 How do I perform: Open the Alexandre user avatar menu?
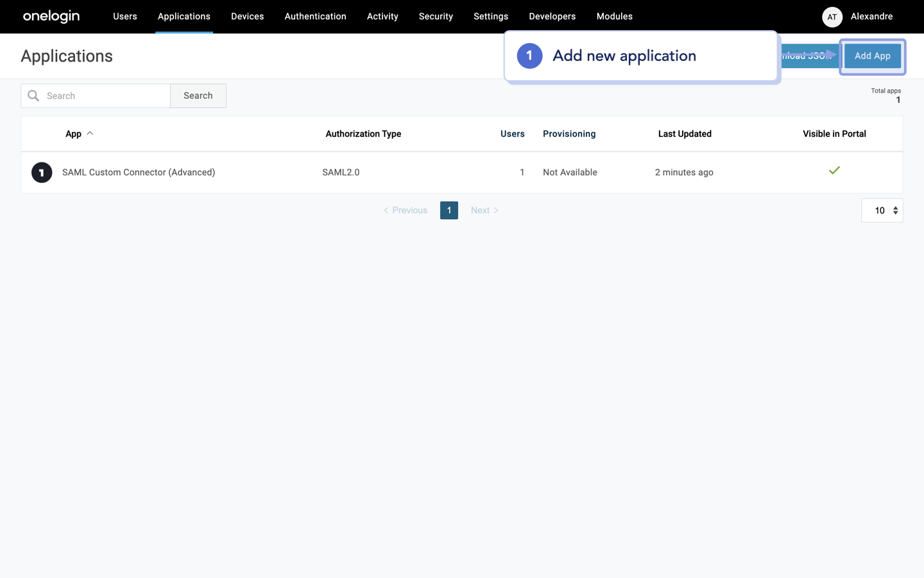832,17
